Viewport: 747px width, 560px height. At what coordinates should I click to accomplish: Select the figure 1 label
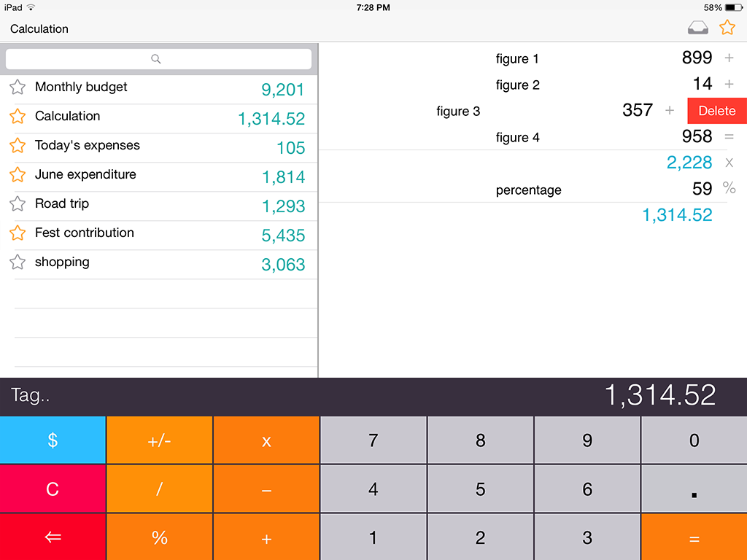coord(517,59)
